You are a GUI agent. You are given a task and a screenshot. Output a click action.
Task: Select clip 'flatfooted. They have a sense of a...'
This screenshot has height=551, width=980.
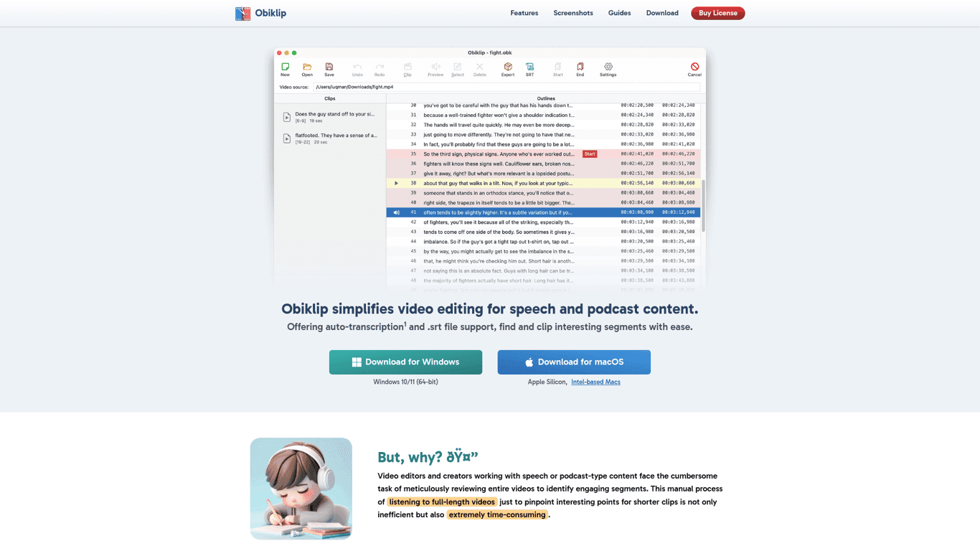pos(330,138)
